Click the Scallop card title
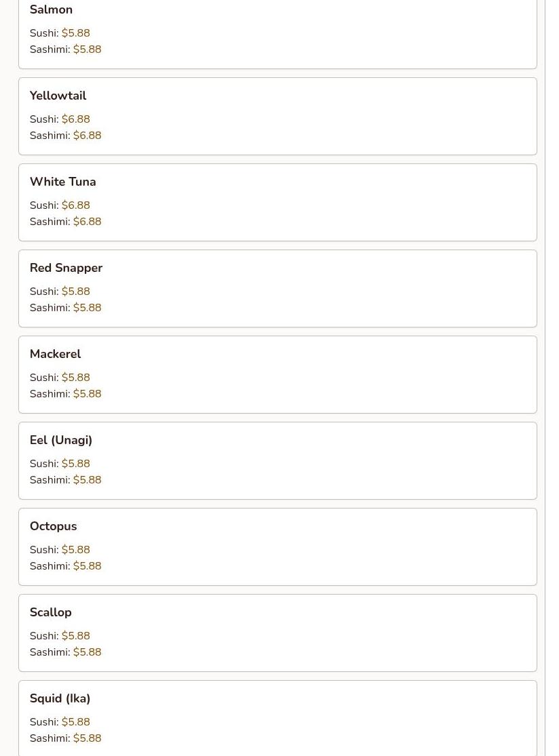 (x=51, y=612)
